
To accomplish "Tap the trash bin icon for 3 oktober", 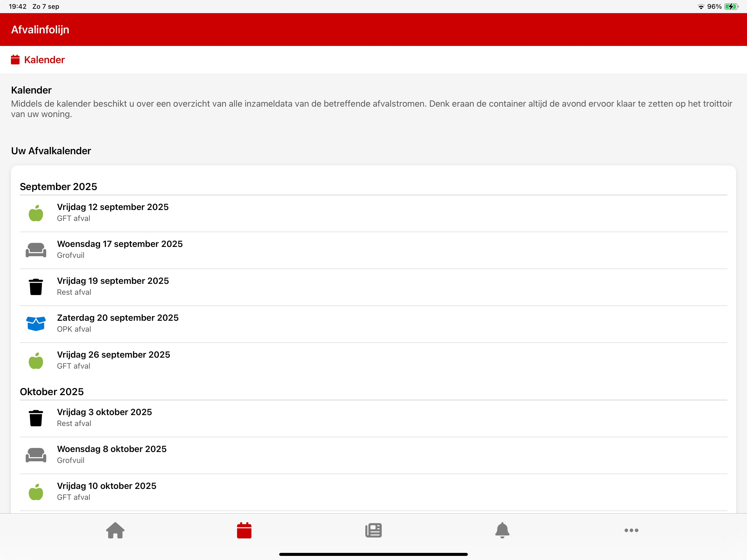I will [x=36, y=418].
